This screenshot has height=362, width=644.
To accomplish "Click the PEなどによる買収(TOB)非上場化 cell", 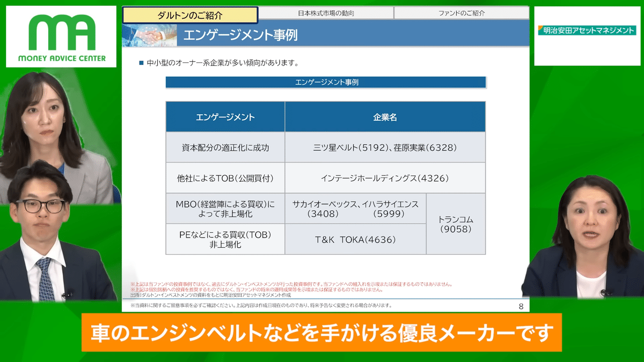I will pos(225,239).
